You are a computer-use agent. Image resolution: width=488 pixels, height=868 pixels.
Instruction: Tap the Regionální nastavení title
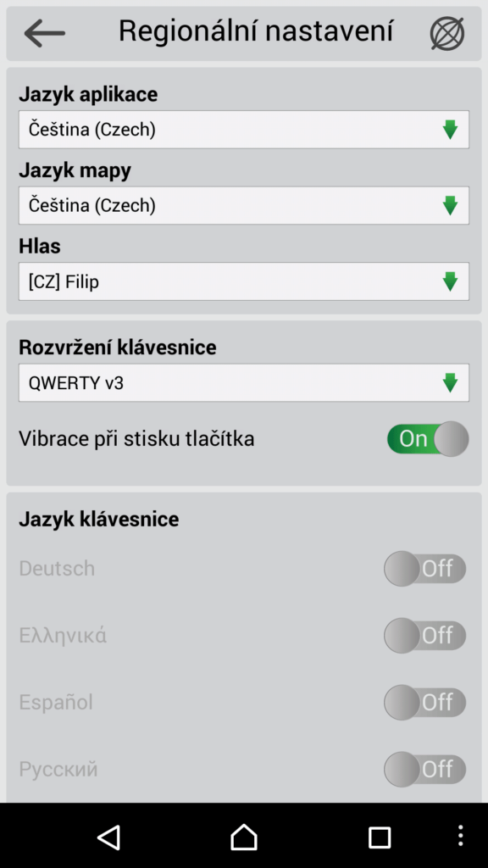(256, 31)
